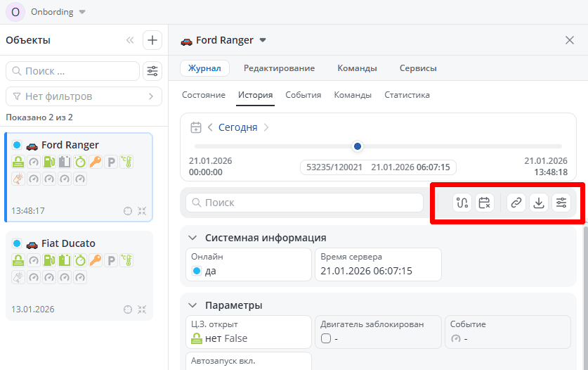Go to the previous day arrow
Viewport: 588px width, 370px height.
pos(210,127)
